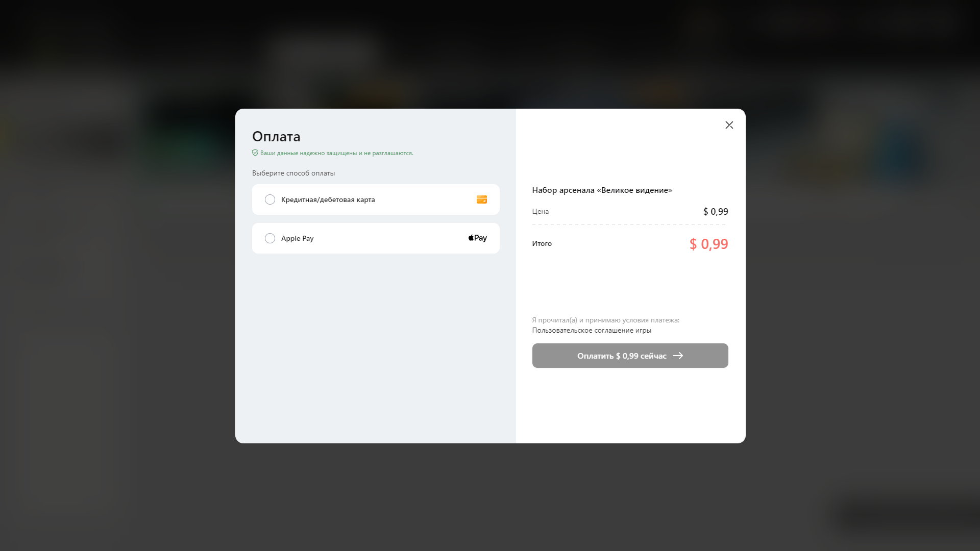The image size is (980, 551).
Task: Select the credit/debit card radio button
Action: [x=270, y=199]
